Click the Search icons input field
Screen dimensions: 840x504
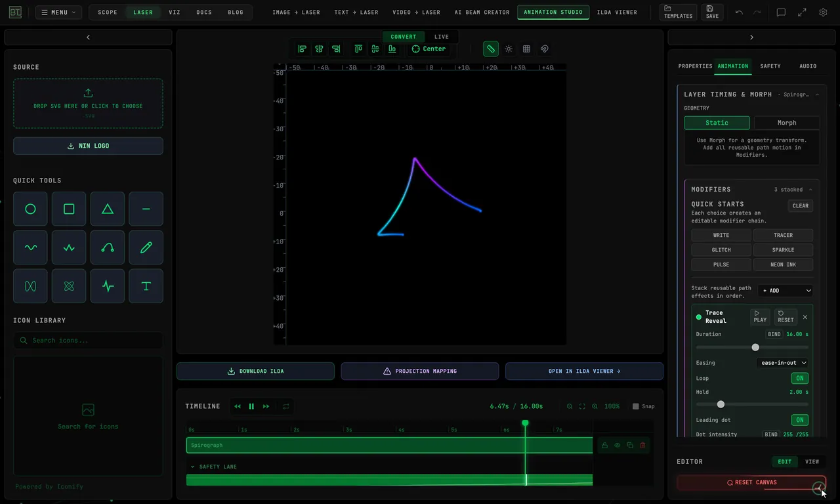point(88,341)
